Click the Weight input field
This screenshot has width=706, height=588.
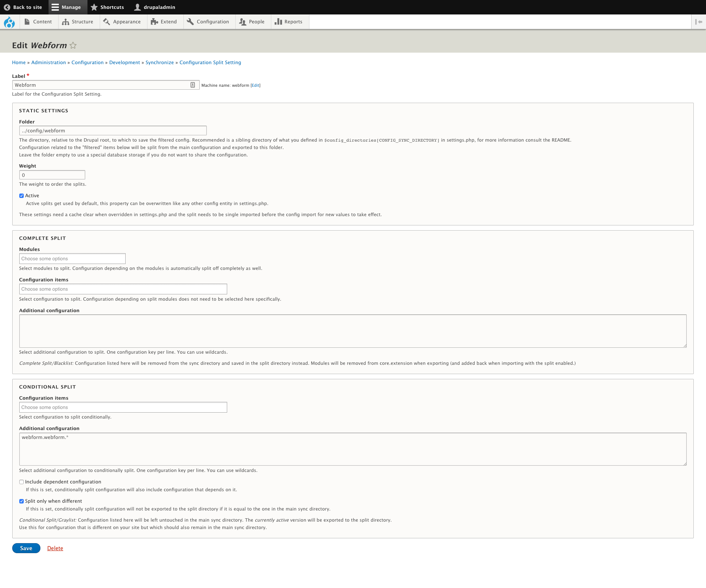pyautogui.click(x=52, y=174)
